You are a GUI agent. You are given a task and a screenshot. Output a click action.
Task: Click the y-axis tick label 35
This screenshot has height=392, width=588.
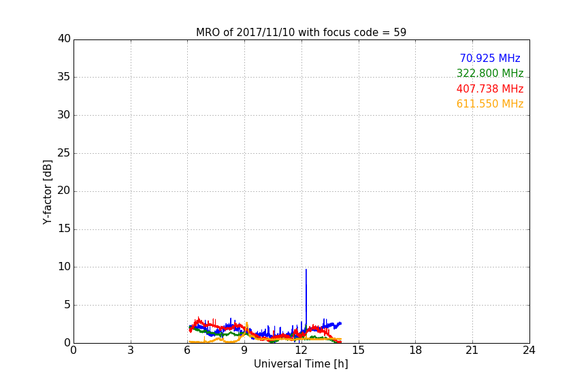tap(64, 77)
